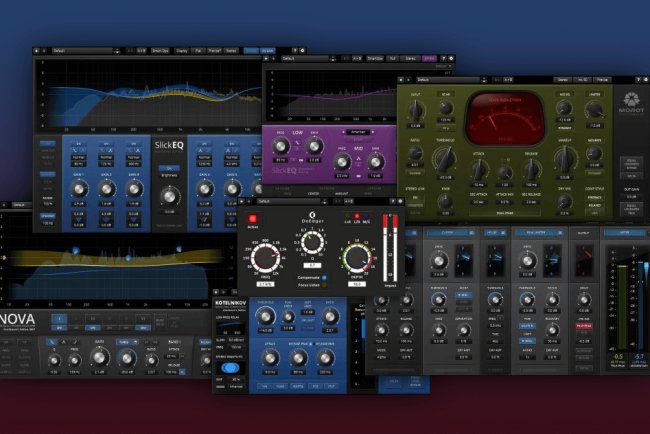Click the FREQ knob in DeEdger
The image size is (650, 434).
[x=265, y=258]
